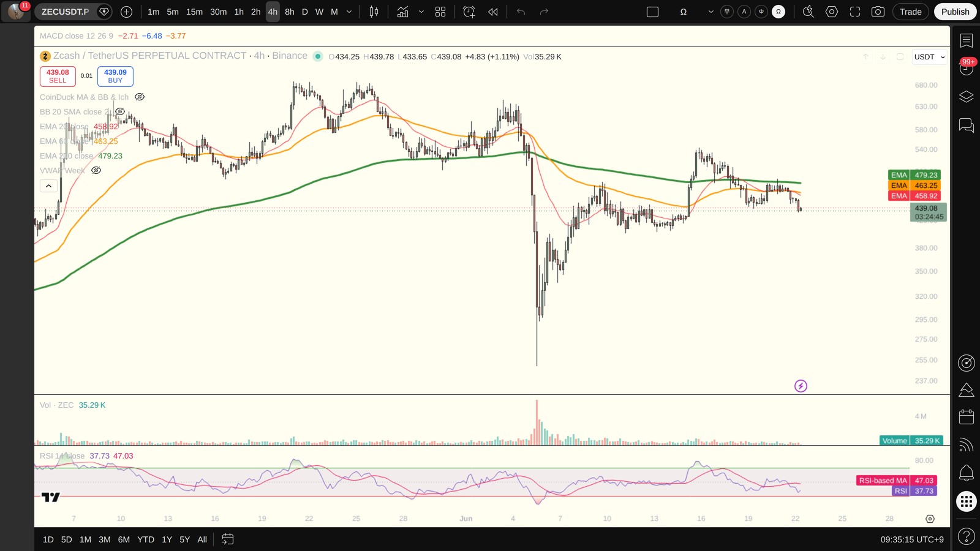Switch range to 6M
This screenshot has height=551, width=980.
[124, 539]
